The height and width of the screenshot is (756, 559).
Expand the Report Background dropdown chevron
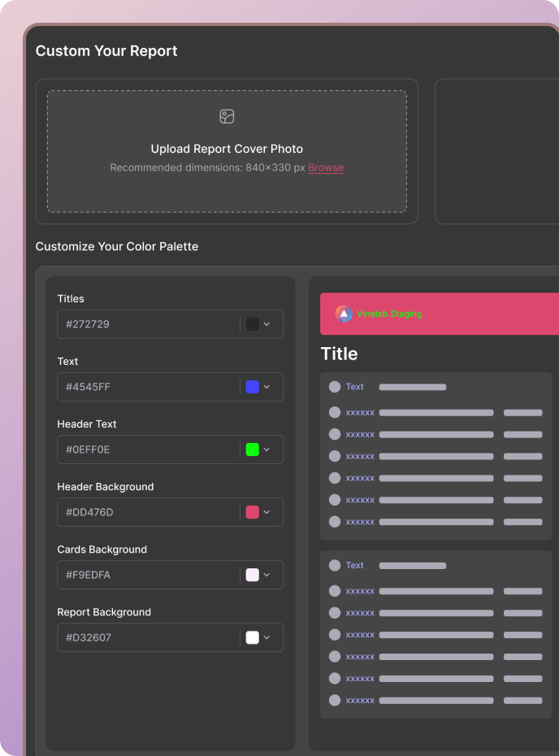[267, 637]
